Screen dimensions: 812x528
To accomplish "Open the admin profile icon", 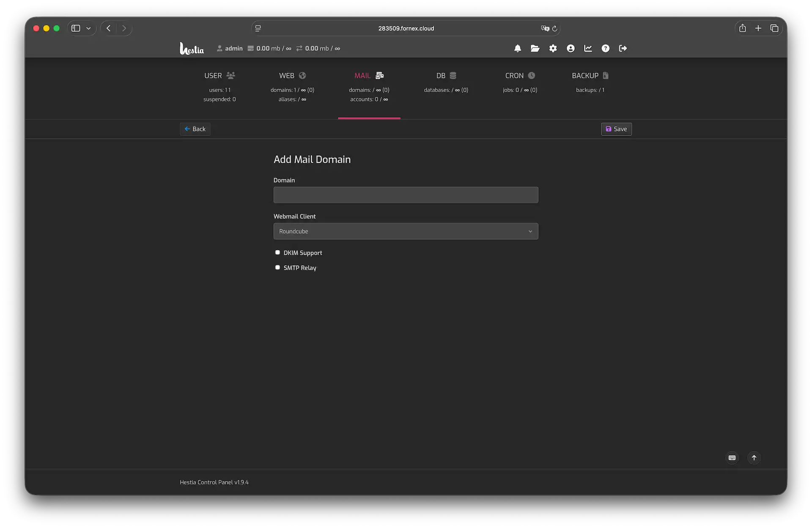I will [571, 48].
